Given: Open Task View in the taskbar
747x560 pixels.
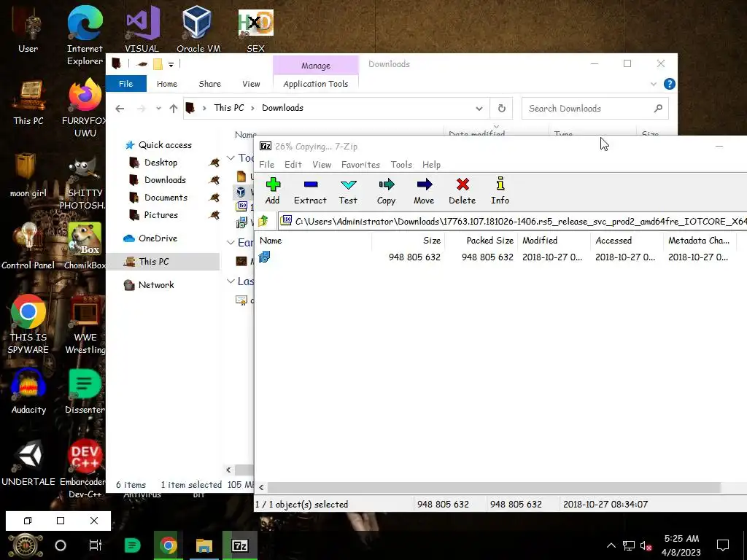Looking at the screenshot, I should point(96,545).
